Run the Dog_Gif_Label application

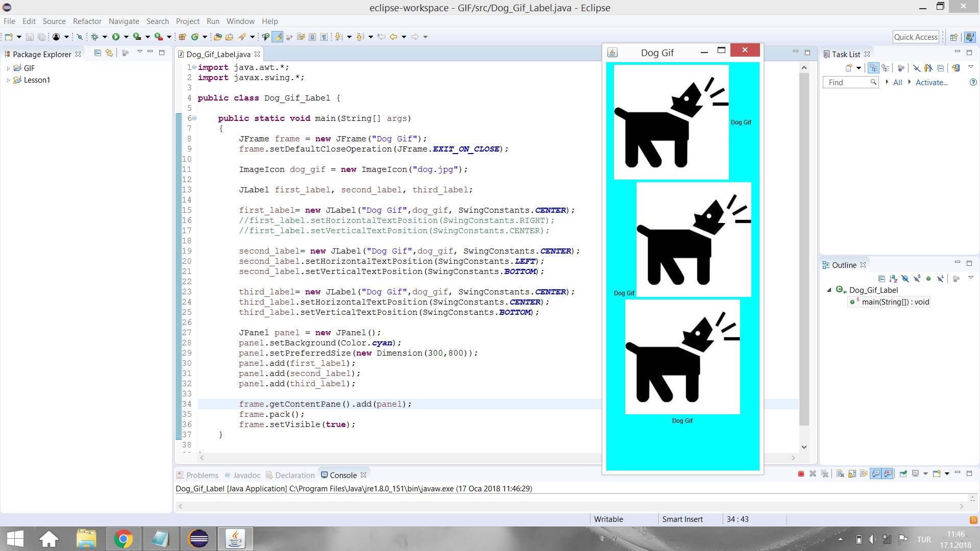[116, 36]
